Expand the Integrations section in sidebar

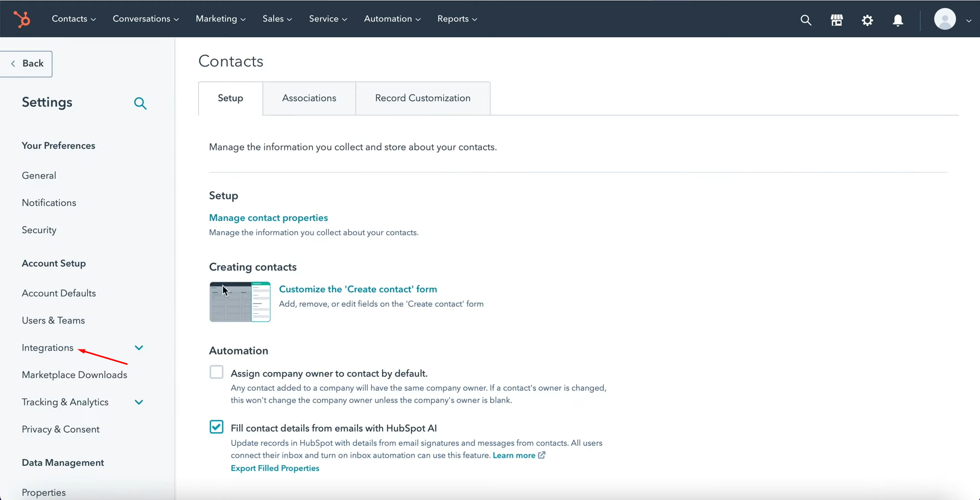[139, 347]
